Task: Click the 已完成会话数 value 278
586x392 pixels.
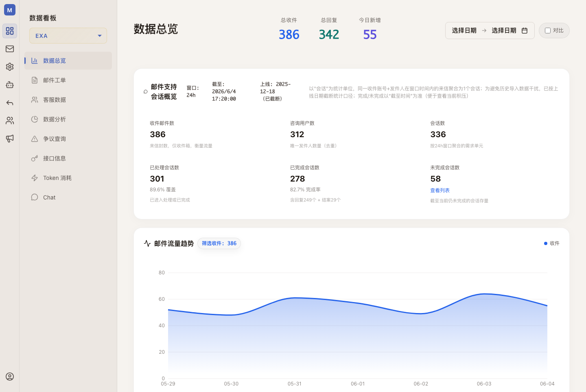Action: coord(297,179)
